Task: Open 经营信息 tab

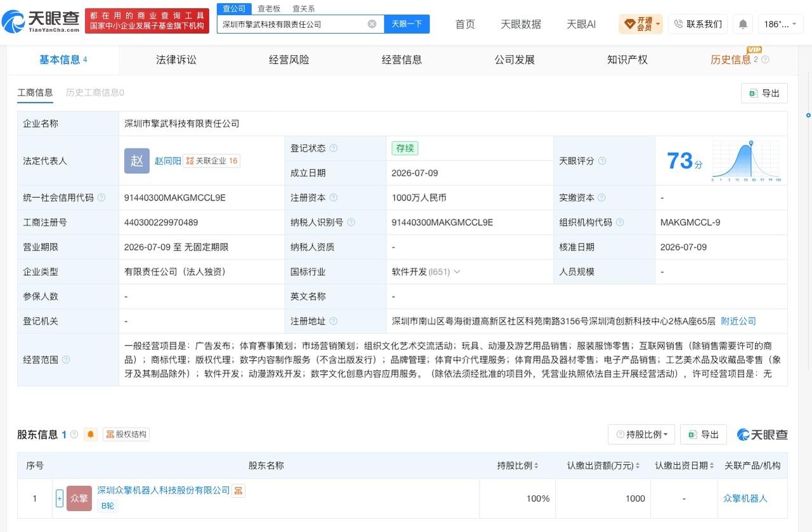Action: tap(402, 60)
